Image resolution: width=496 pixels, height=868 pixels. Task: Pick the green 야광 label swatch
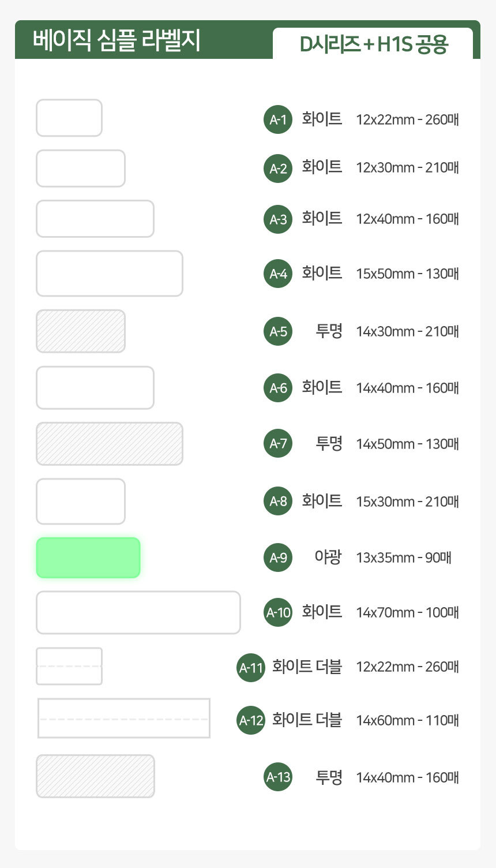pyautogui.click(x=88, y=558)
